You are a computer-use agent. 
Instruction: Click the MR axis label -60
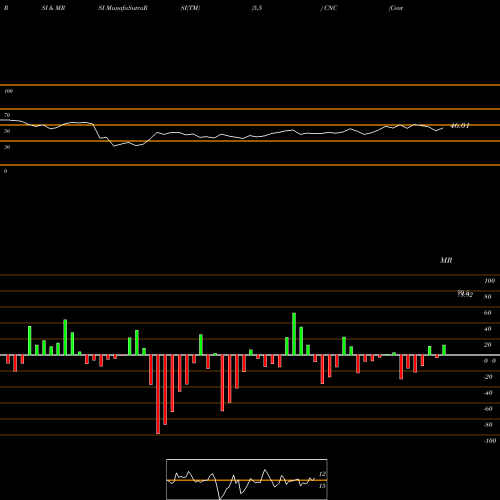pyautogui.click(x=488, y=409)
